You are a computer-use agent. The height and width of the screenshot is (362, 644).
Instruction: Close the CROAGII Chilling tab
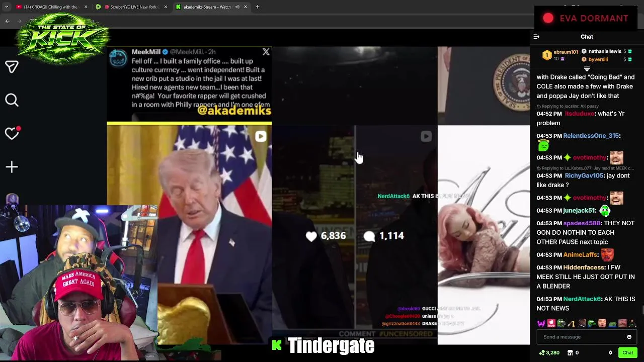(86, 7)
